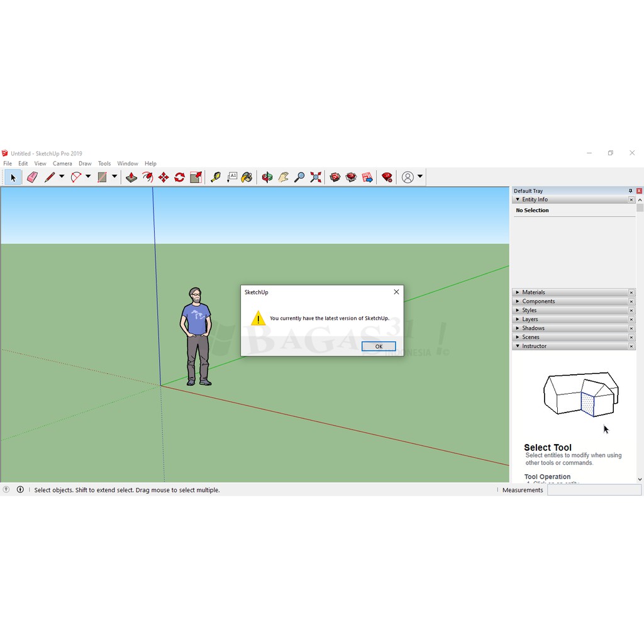Open the Arc tool dropdown arrow
The width and height of the screenshot is (644, 644).
88,177
